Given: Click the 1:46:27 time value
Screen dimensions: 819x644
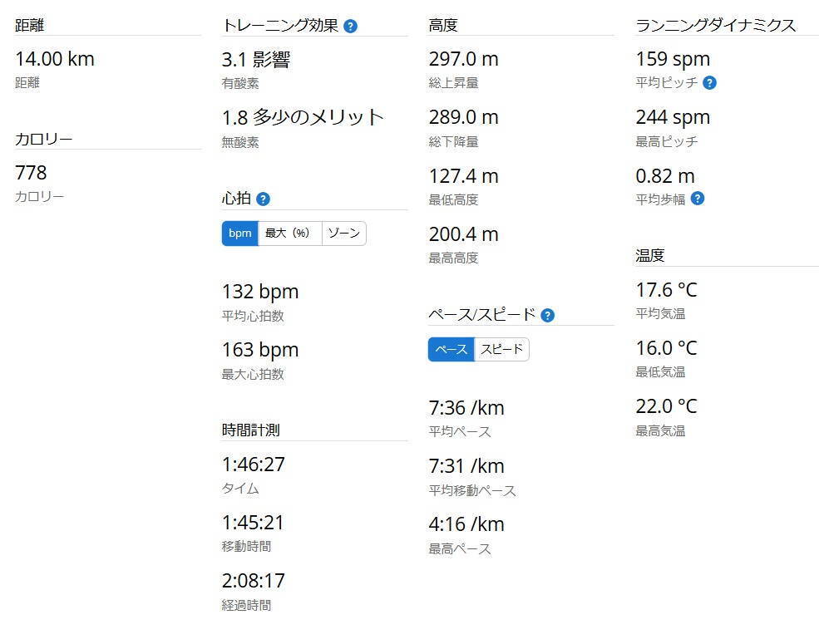Looking at the screenshot, I should click(x=254, y=465).
